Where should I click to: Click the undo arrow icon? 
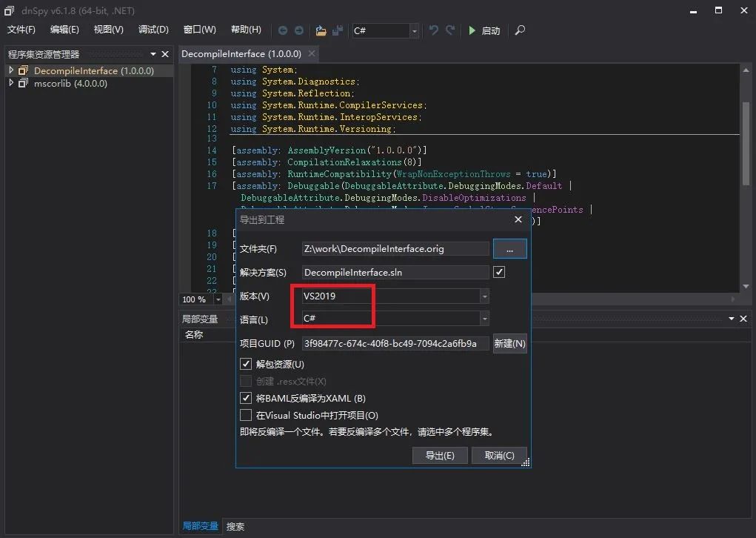[434, 30]
